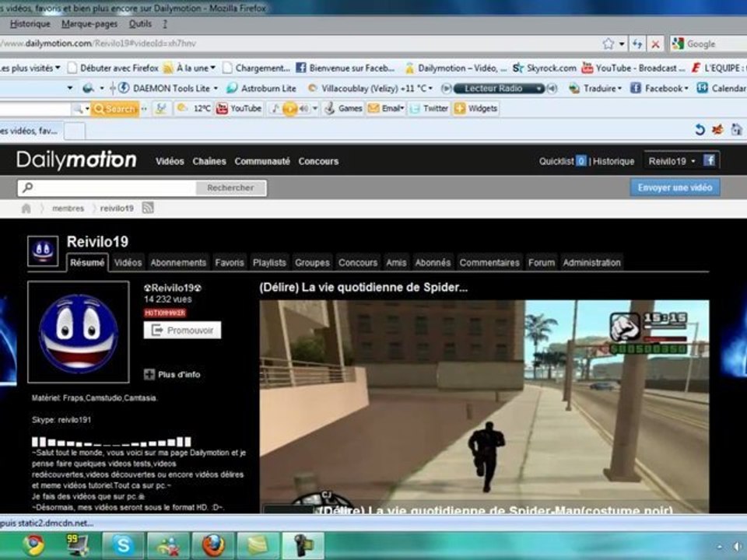The width and height of the screenshot is (747, 560).
Task: Switch to the Administration tab
Action: tap(591, 262)
